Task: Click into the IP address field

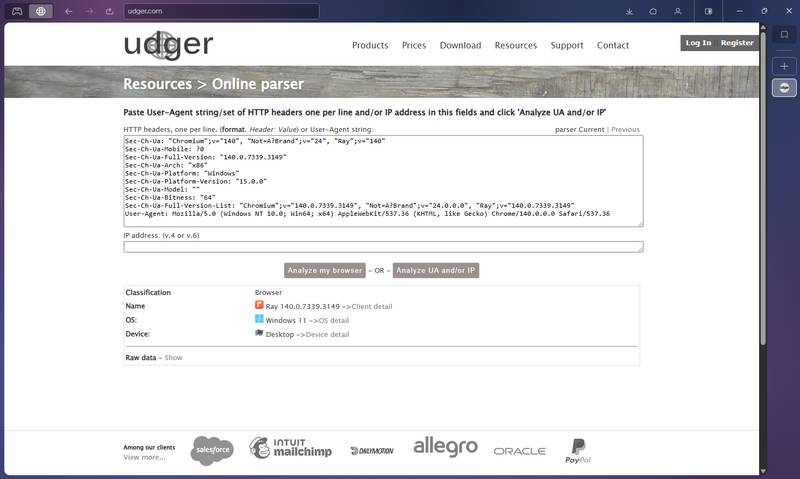Action: [x=383, y=247]
